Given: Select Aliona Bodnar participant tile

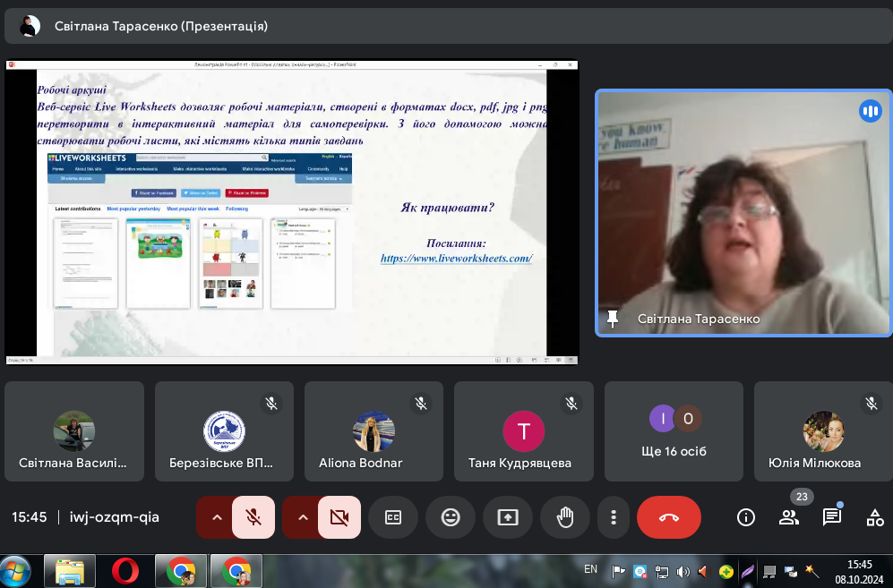Looking at the screenshot, I should (x=374, y=431).
